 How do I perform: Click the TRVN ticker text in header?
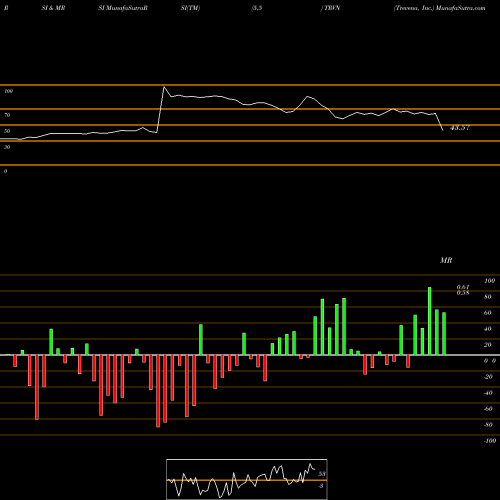pos(332,8)
